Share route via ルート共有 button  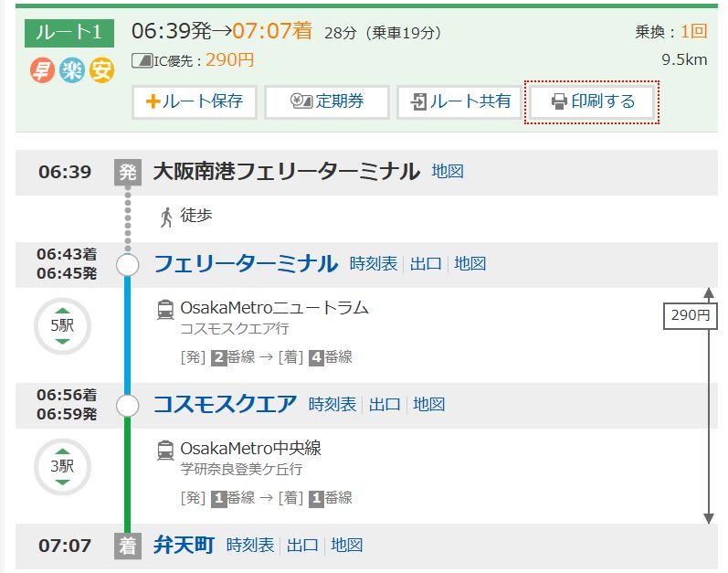point(459,101)
